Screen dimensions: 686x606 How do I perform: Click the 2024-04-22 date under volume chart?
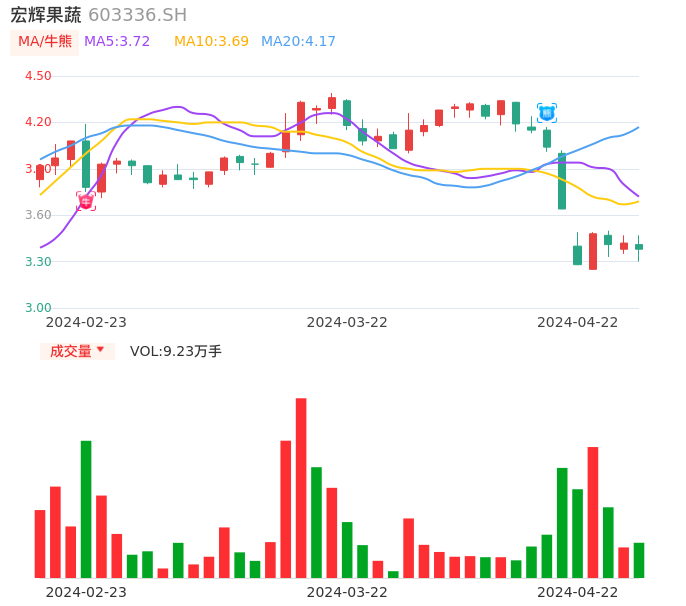[578, 591]
